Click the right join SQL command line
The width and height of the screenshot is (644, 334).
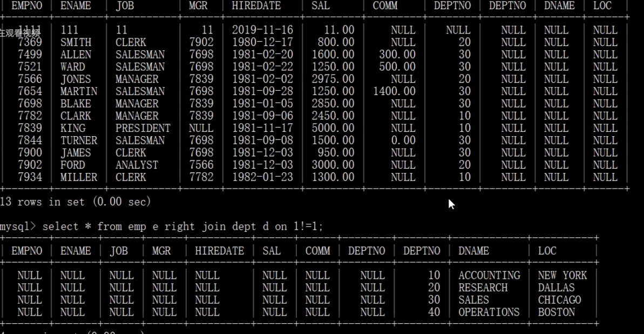pyautogui.click(x=162, y=226)
